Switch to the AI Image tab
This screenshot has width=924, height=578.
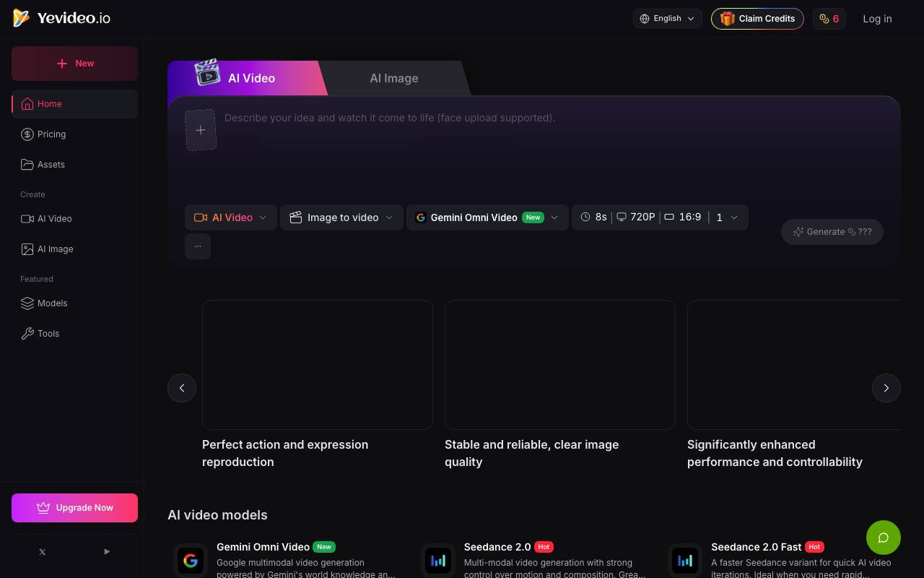[x=394, y=78]
